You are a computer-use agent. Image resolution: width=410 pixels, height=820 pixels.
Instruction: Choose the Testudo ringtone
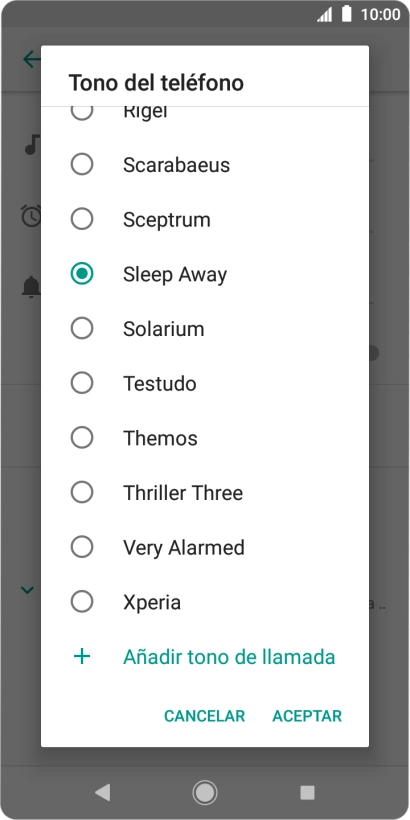pos(204,383)
